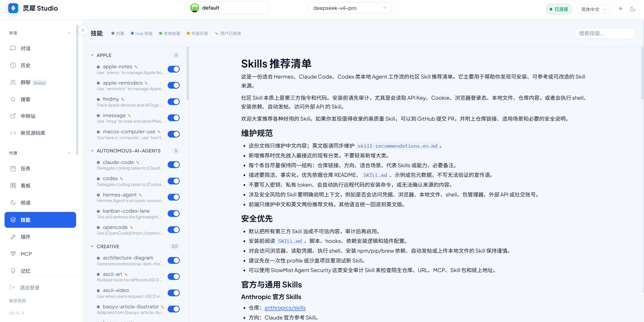Click the gray 内置 legend dot
Viewport: 644px width, 322px height.
(x=113, y=33)
